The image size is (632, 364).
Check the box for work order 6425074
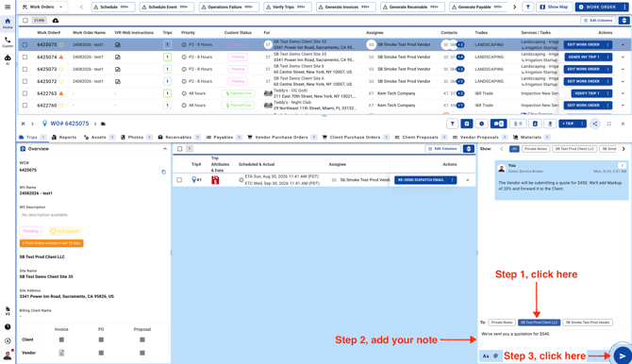[25, 57]
